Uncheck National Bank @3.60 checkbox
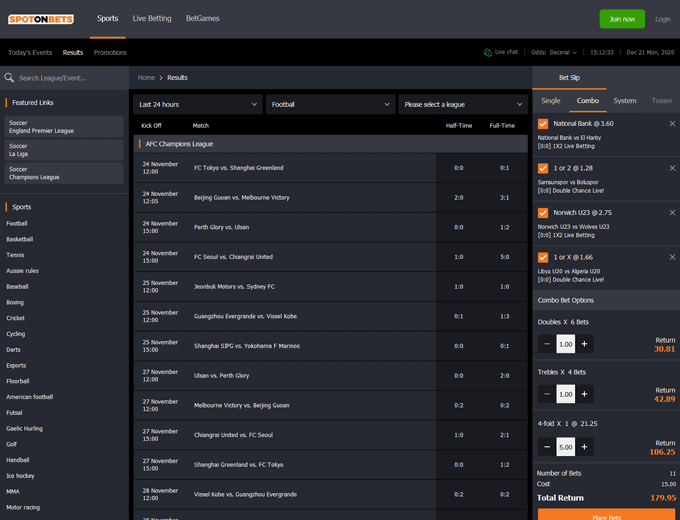This screenshot has height=520, width=680. [543, 124]
